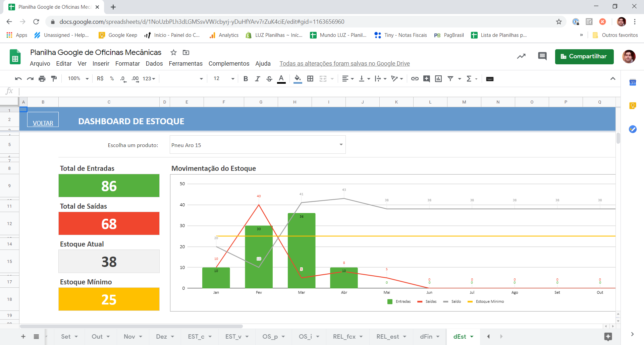This screenshot has height=345, width=644.
Task: Open the Formatar menu
Action: [x=127, y=64]
